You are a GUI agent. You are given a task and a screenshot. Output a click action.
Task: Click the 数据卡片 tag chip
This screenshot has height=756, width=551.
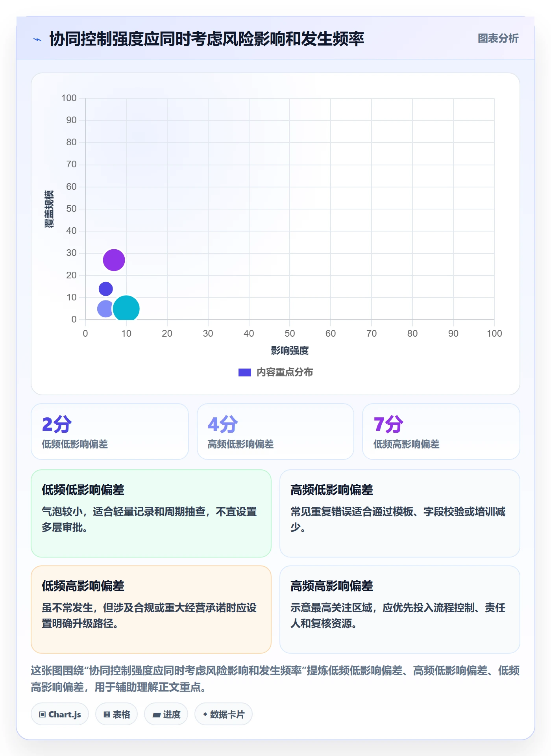pos(224,714)
